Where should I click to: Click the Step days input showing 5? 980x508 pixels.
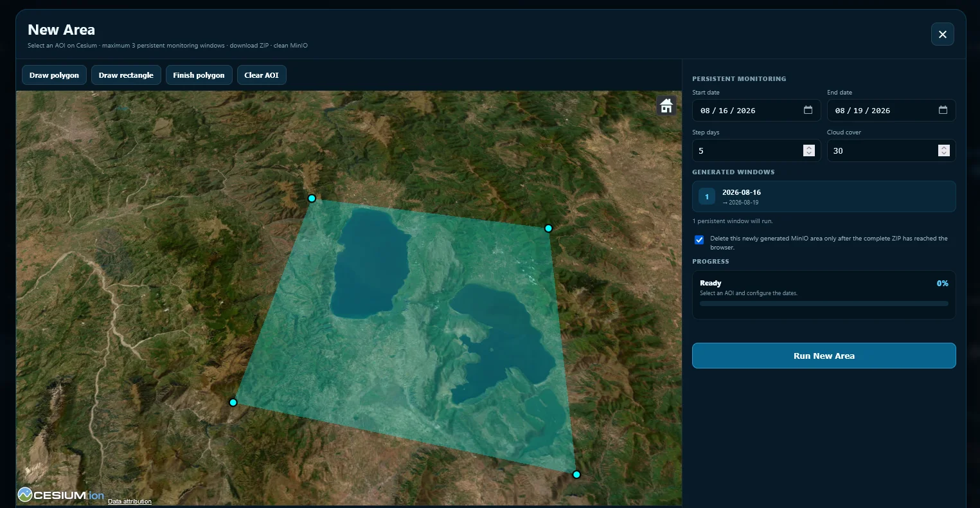click(x=756, y=150)
